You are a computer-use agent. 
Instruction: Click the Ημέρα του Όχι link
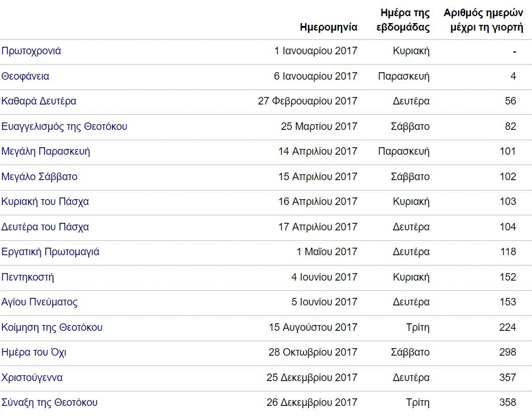pyautogui.click(x=32, y=352)
